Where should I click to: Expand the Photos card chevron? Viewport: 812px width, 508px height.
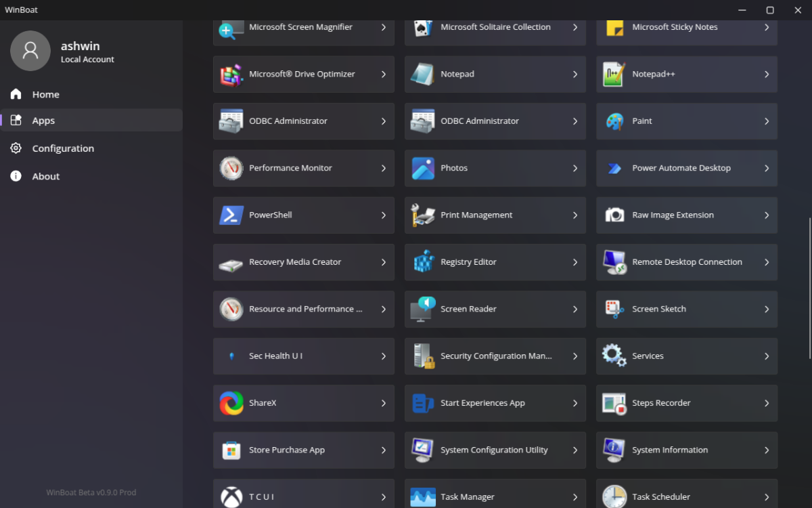coord(575,168)
